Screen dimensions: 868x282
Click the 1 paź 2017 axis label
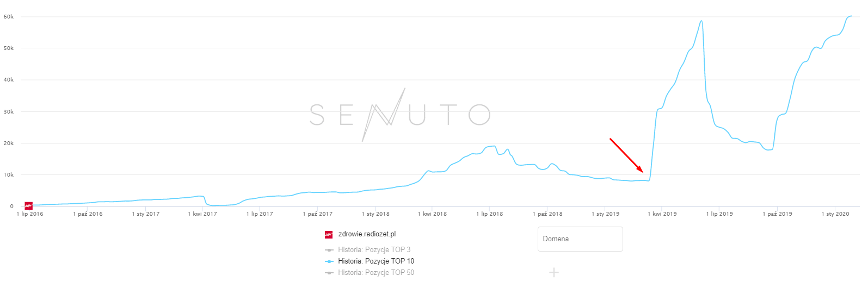pyautogui.click(x=317, y=214)
